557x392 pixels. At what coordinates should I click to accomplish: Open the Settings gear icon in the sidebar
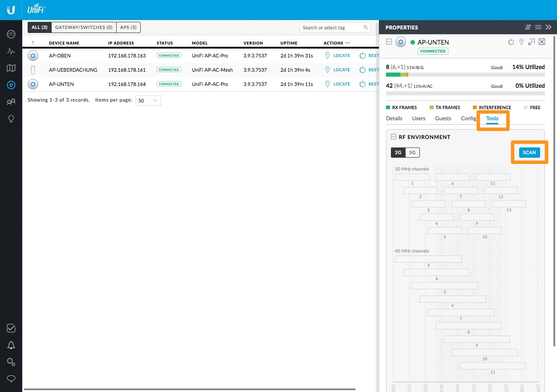pyautogui.click(x=11, y=362)
